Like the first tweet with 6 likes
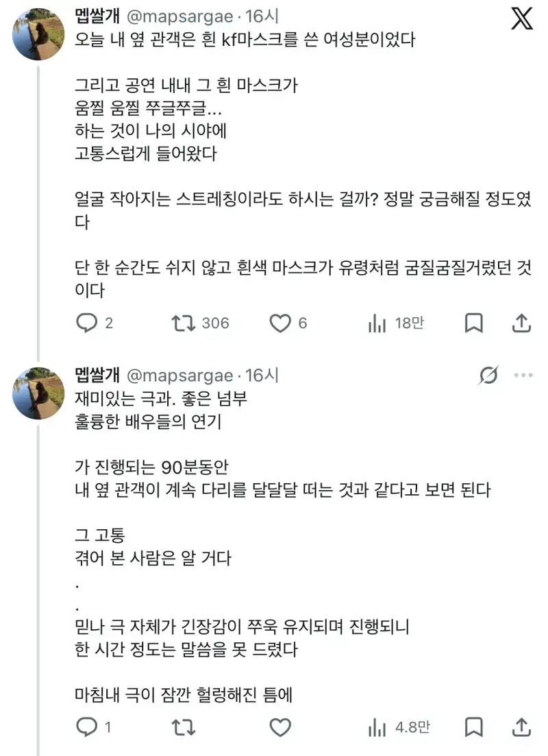This screenshot has width=548, height=756. pos(288,323)
